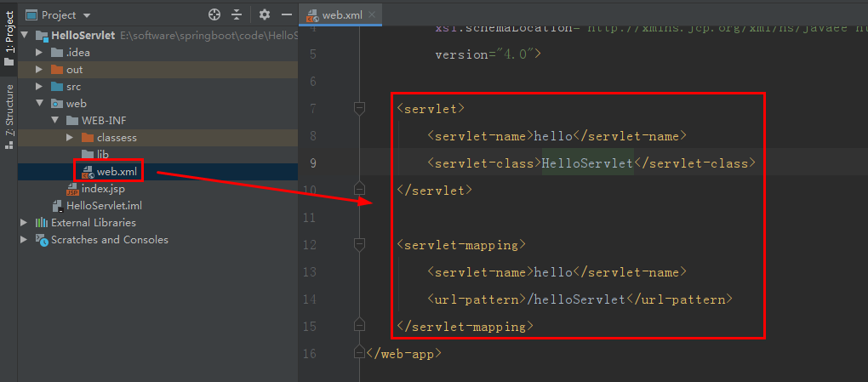Select the classess folder icon
868x382 pixels.
[x=88, y=137]
